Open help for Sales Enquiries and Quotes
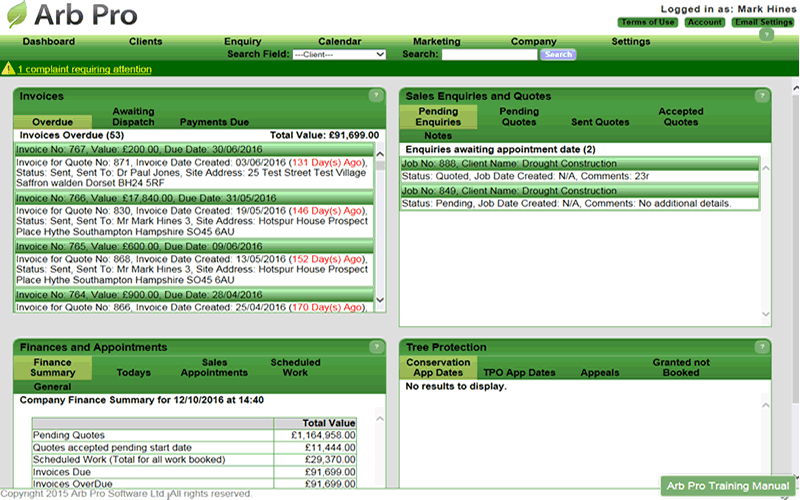Viewport: 800px width, 500px height. pyautogui.click(x=759, y=96)
